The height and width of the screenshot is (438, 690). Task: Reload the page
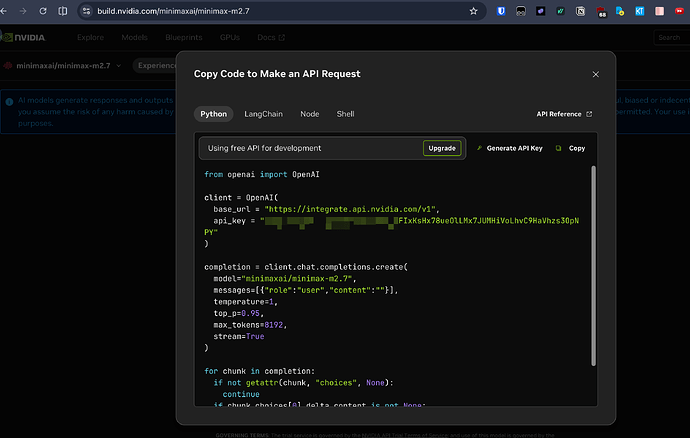pyautogui.click(x=43, y=11)
